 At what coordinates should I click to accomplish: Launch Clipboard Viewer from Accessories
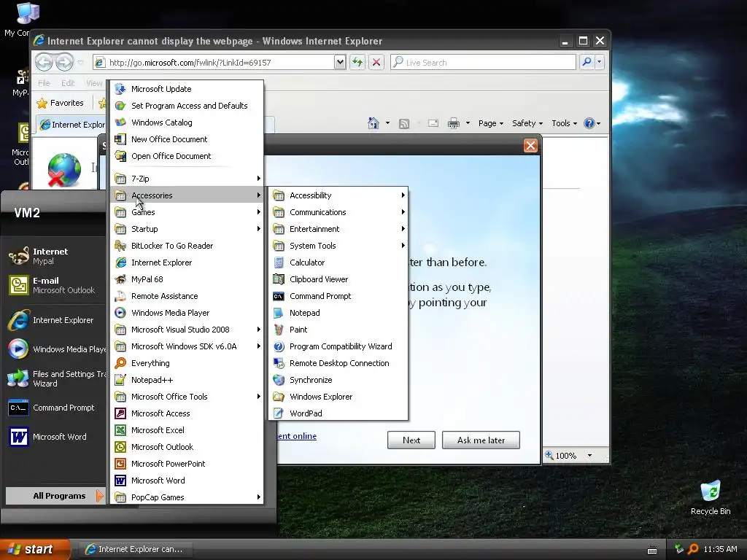[338, 279]
